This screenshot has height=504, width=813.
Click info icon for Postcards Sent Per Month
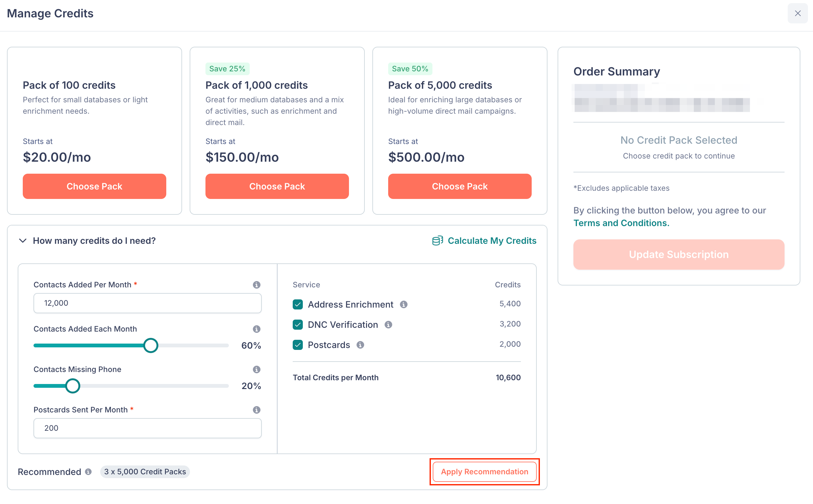[256, 410]
